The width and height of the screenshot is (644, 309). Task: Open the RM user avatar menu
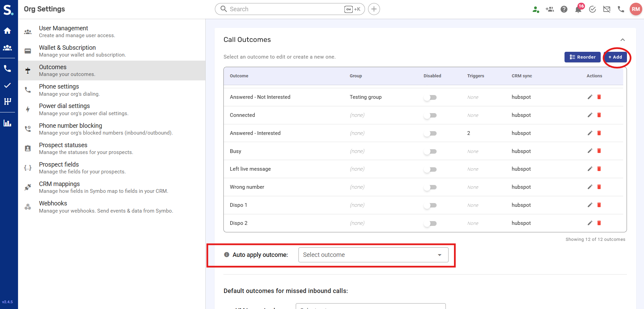tap(635, 9)
